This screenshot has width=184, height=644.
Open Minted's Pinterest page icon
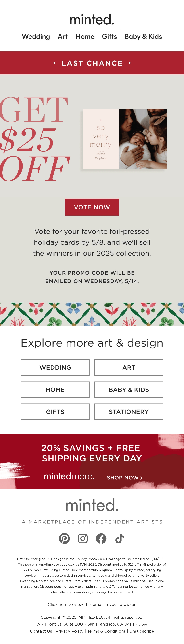coord(64,538)
